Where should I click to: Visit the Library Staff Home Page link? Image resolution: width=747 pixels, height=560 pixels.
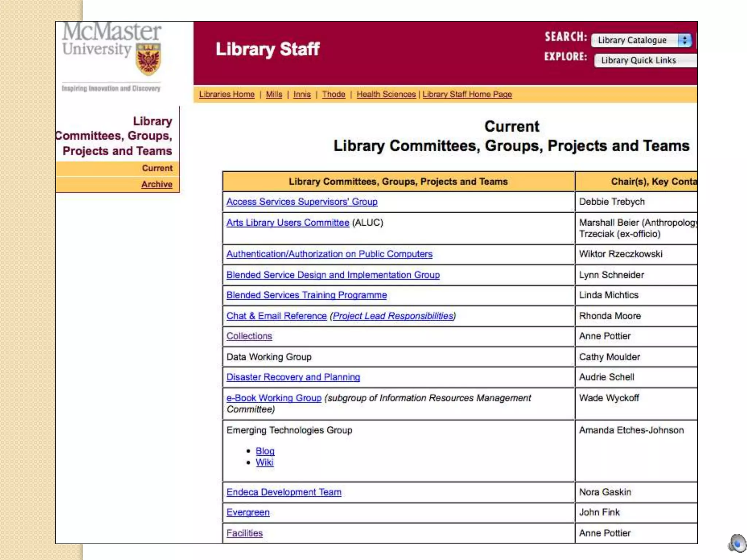point(467,94)
